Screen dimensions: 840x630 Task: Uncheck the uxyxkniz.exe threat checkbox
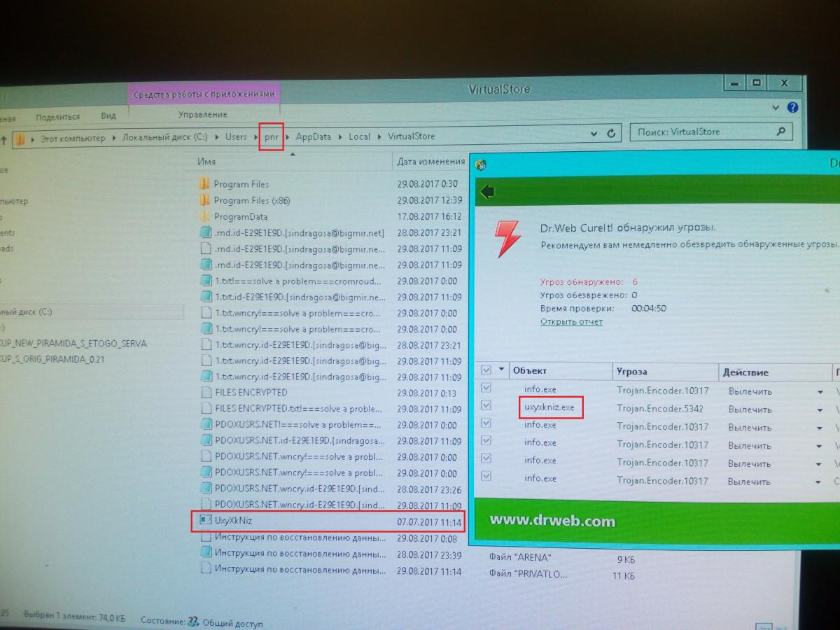point(486,405)
